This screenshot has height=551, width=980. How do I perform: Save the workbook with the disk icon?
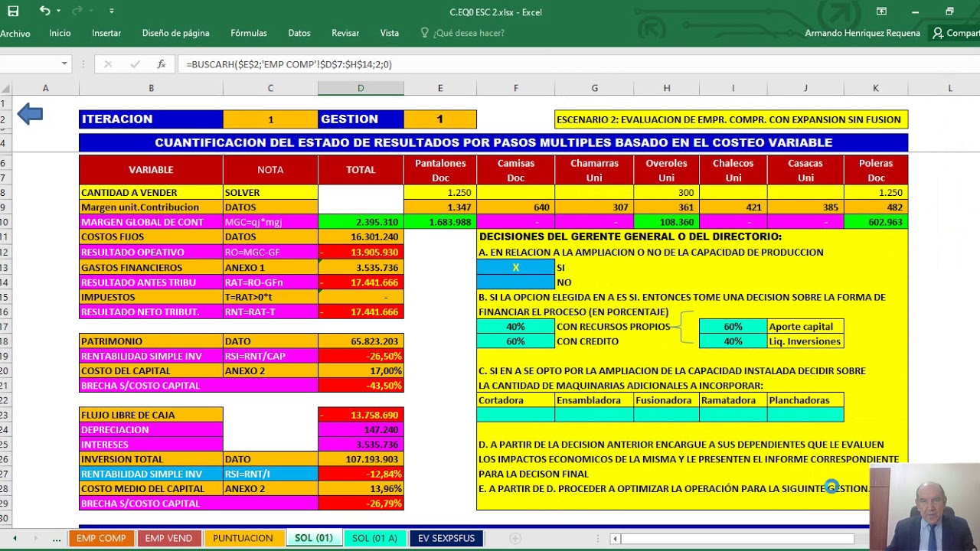[x=13, y=11]
